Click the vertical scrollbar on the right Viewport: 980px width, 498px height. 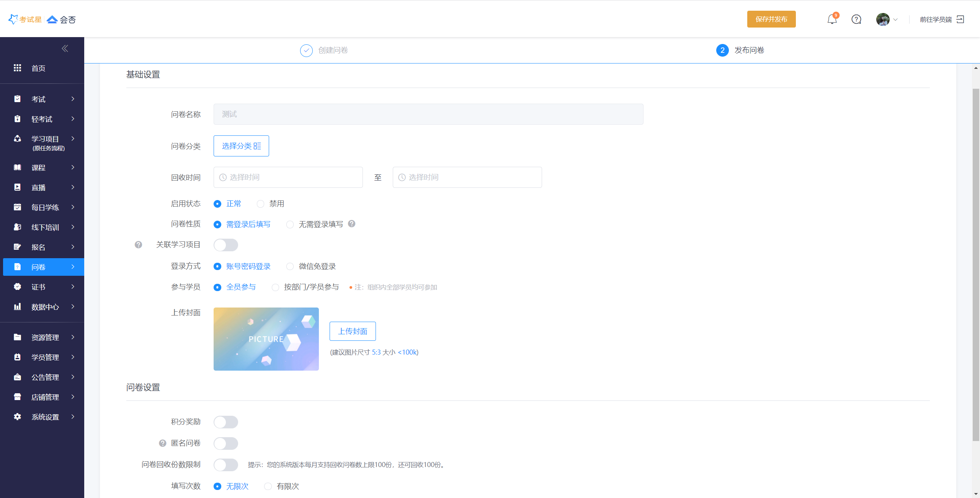[x=976, y=264]
